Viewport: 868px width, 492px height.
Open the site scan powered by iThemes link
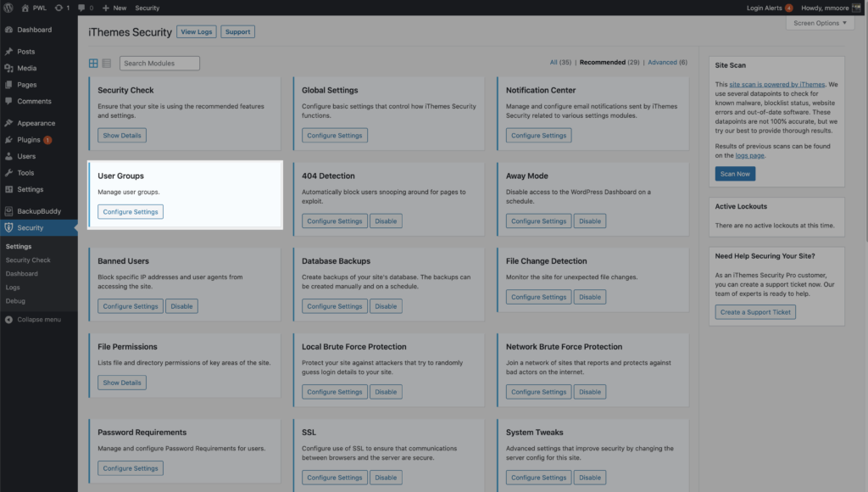pos(776,84)
